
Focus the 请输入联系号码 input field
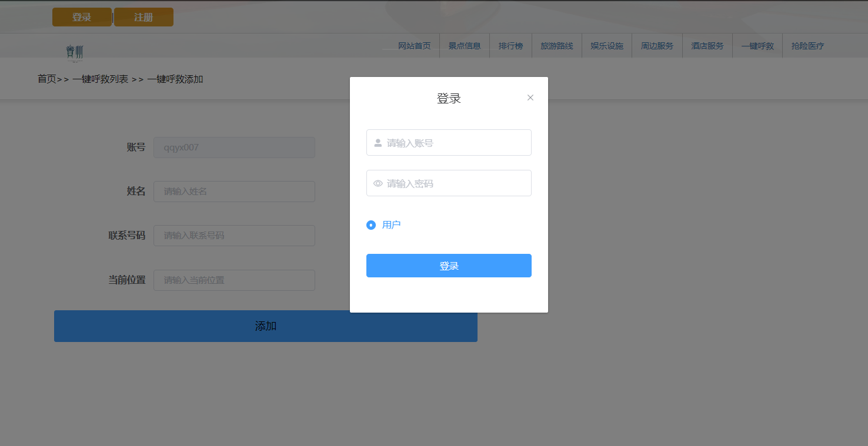click(234, 236)
